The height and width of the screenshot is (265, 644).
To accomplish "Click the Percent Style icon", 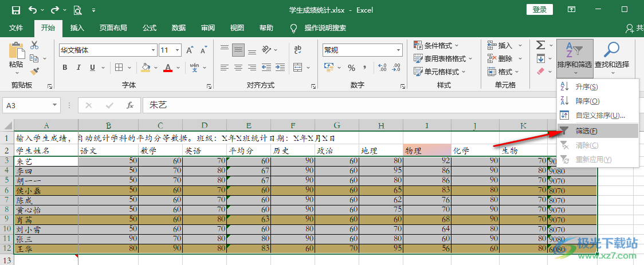I will click(351, 68).
